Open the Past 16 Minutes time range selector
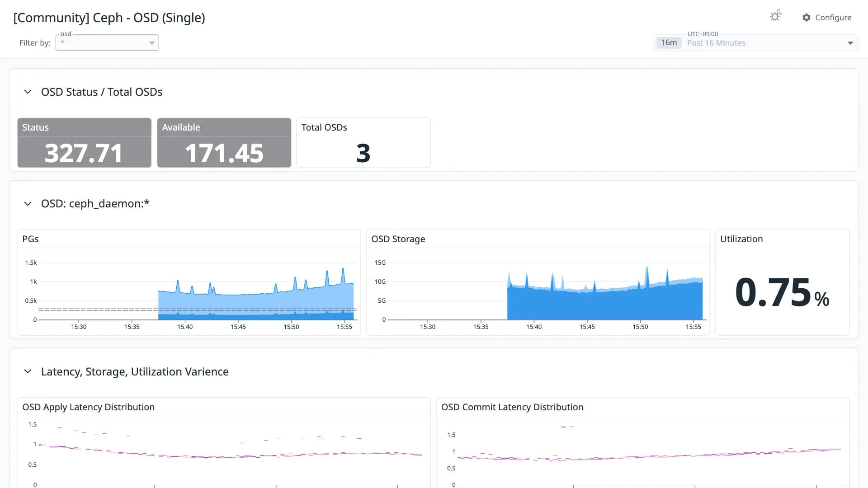The height and width of the screenshot is (488, 868). pyautogui.click(x=755, y=42)
